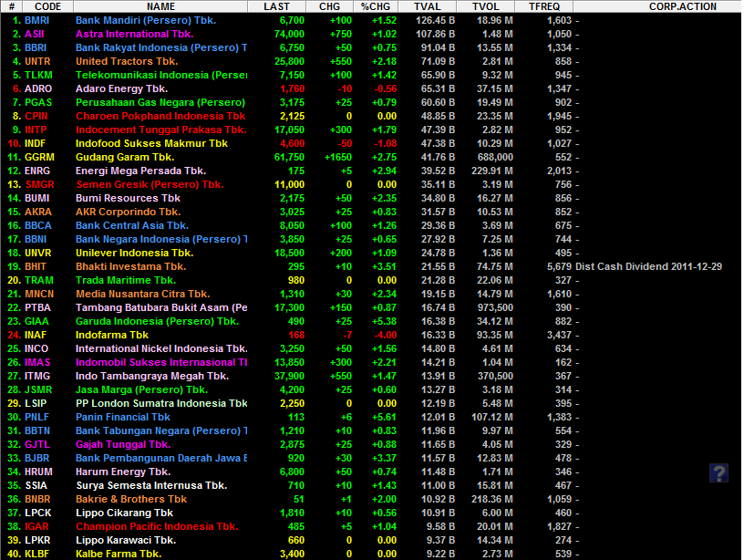Select the BJBR stock code
This screenshot has width=744, height=560.
(37, 459)
